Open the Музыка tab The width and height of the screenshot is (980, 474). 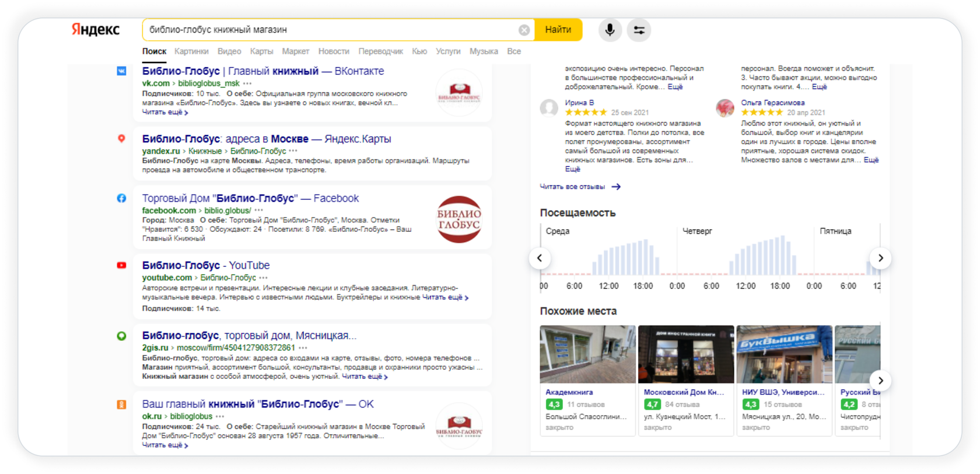(484, 51)
